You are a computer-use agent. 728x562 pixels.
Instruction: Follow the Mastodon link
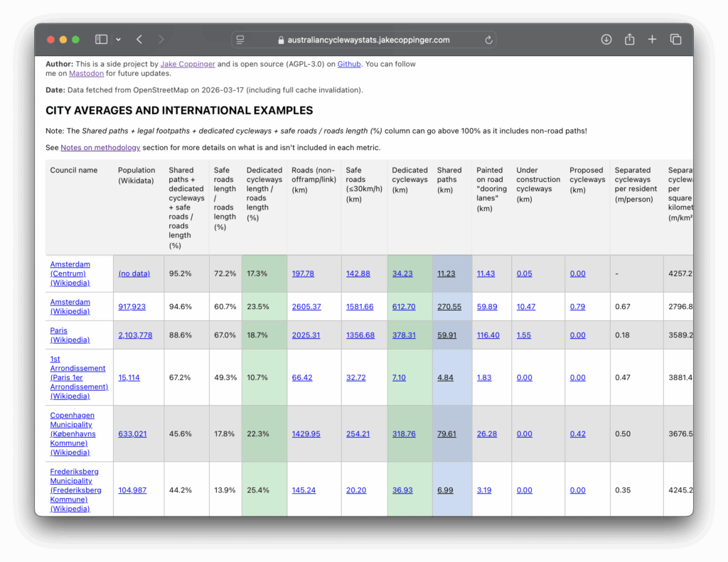pyautogui.click(x=86, y=73)
